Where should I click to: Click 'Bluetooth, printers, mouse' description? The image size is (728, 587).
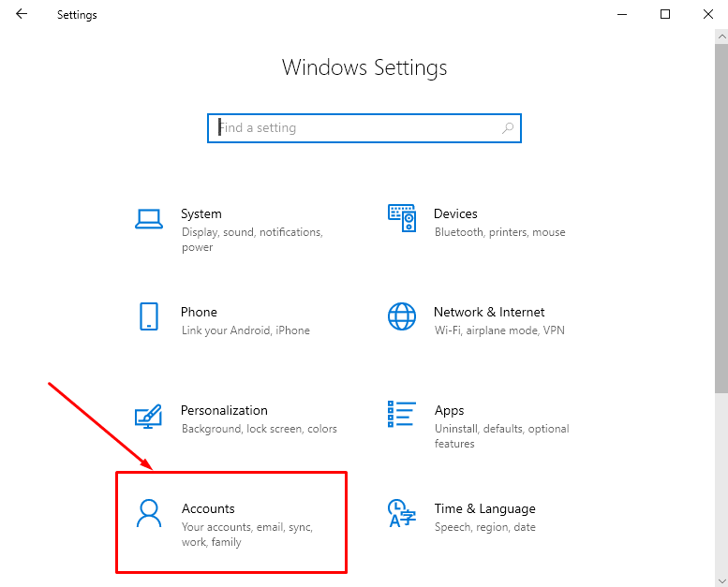(499, 232)
